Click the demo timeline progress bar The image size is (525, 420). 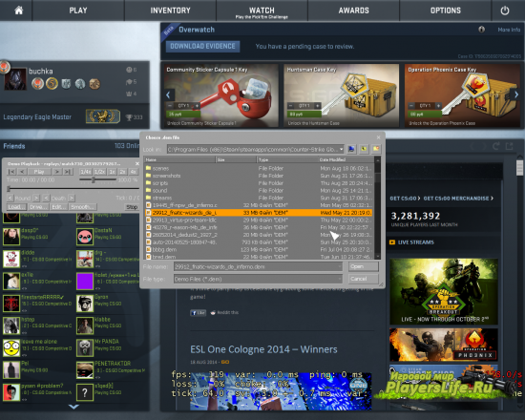coord(73,189)
